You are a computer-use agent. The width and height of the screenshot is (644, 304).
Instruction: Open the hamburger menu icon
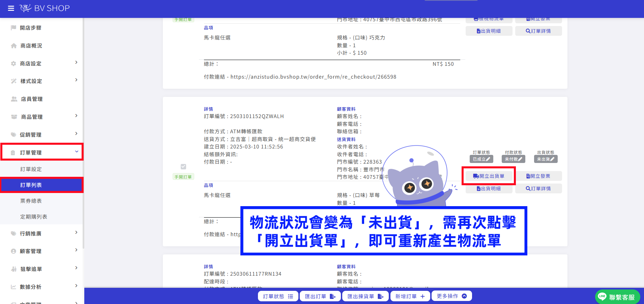(11, 8)
